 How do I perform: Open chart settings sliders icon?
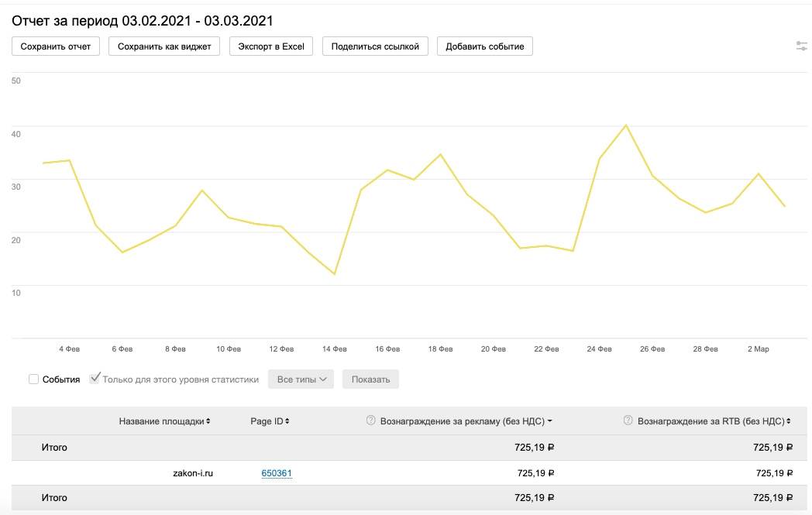coord(802,46)
